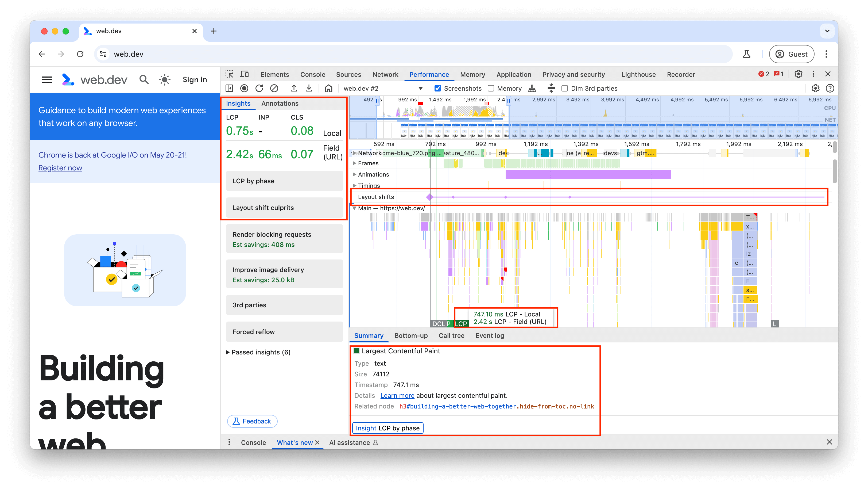Screen dimensions: 868x489
Task: Select the Bottom-up tab
Action: (410, 335)
